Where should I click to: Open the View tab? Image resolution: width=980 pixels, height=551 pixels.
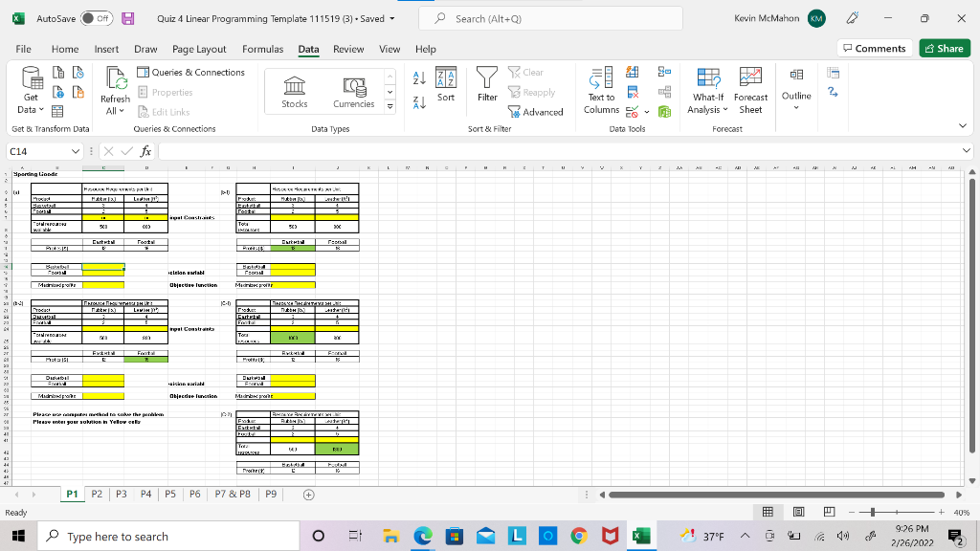coord(390,49)
